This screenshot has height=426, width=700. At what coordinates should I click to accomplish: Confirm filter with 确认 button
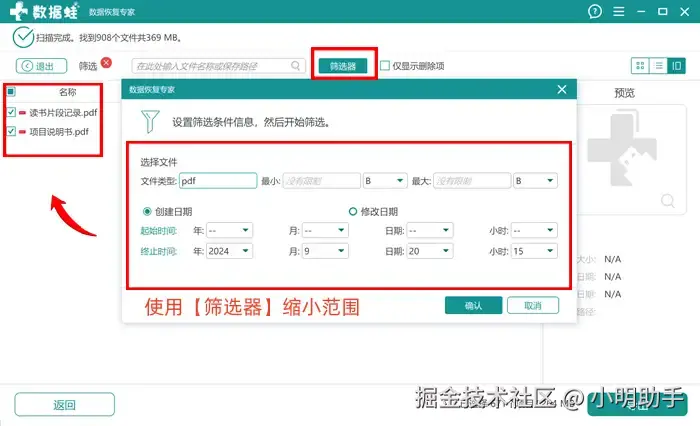(473, 305)
